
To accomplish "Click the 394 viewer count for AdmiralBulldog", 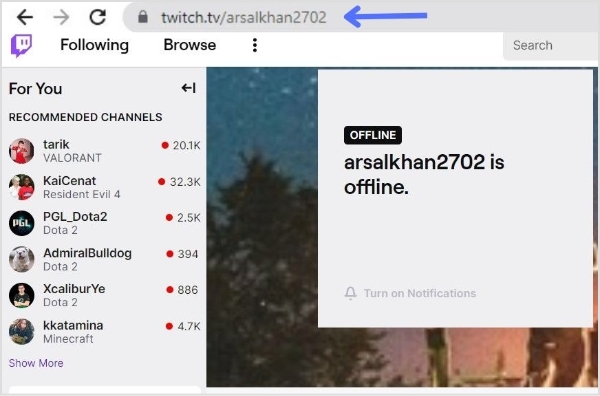I will 188,254.
